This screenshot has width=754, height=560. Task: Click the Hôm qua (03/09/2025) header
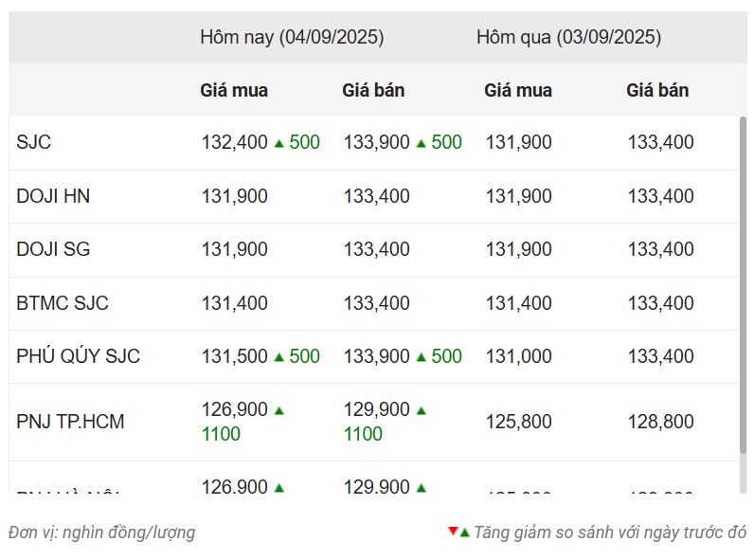(569, 38)
